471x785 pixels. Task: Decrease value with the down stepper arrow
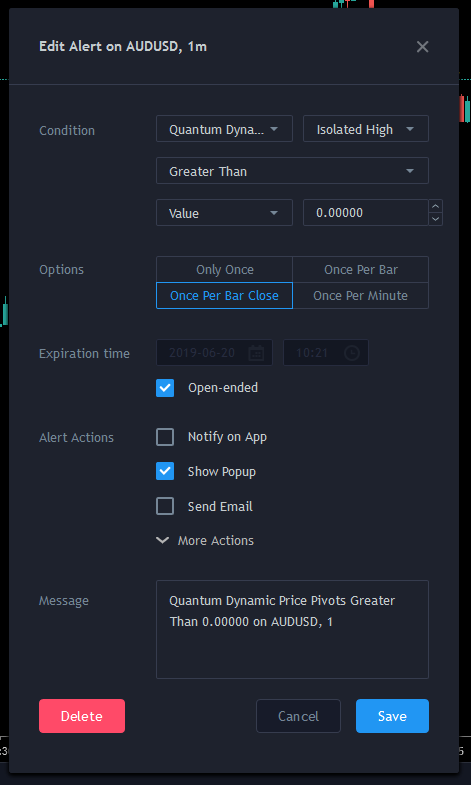435,219
